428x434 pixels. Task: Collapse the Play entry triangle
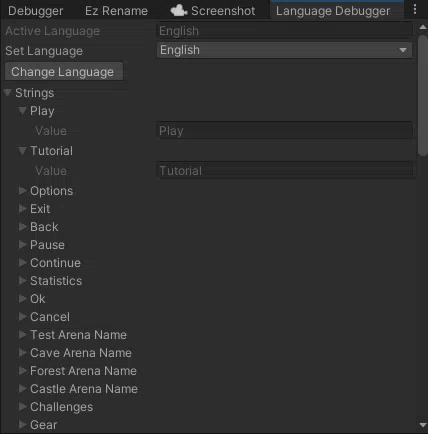tap(22, 111)
